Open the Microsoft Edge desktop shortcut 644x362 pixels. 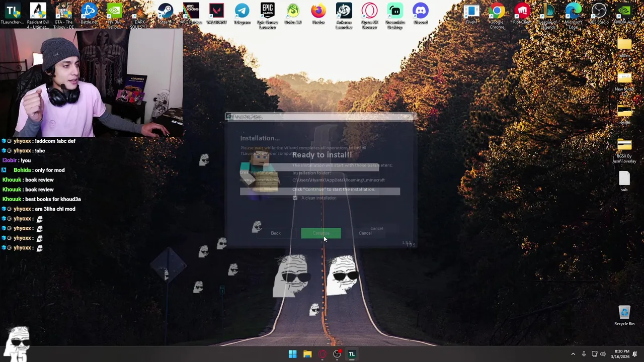(573, 16)
